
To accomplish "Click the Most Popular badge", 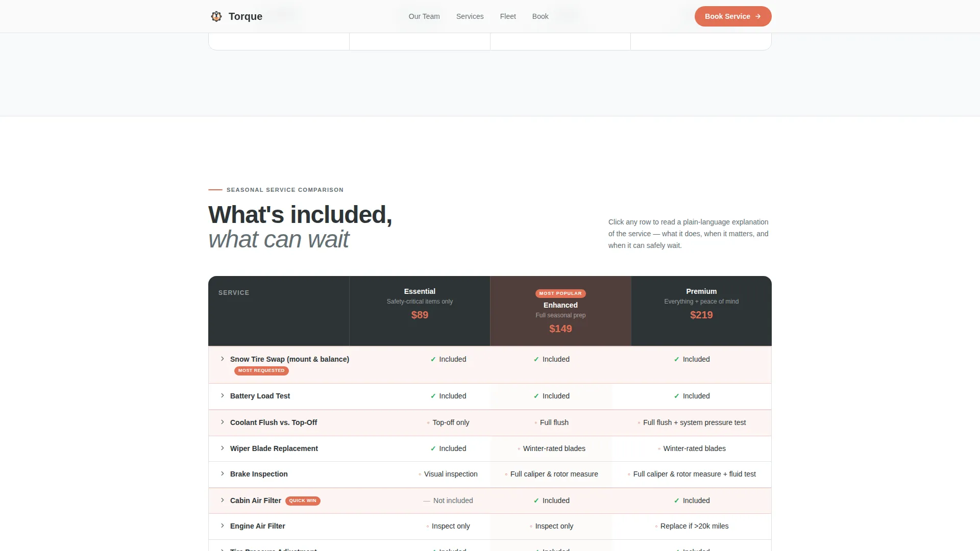I will [560, 293].
